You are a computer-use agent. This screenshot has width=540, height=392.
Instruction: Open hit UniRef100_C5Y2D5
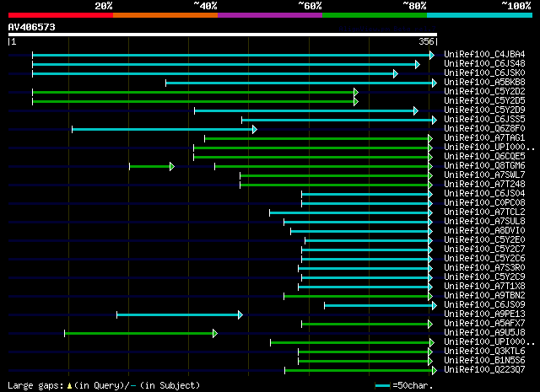tap(484, 101)
